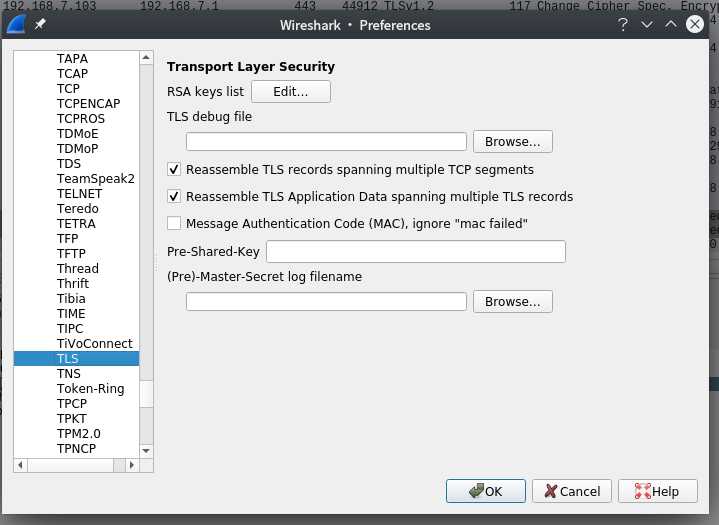Cancel the Preferences dialog
The width and height of the screenshot is (719, 525).
572,491
